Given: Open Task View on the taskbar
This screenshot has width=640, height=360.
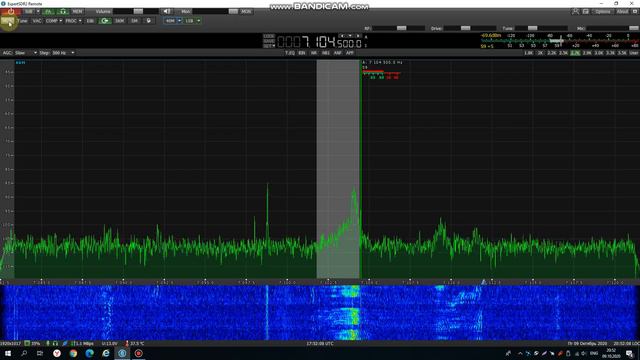Looking at the screenshot, I should 40,353.
